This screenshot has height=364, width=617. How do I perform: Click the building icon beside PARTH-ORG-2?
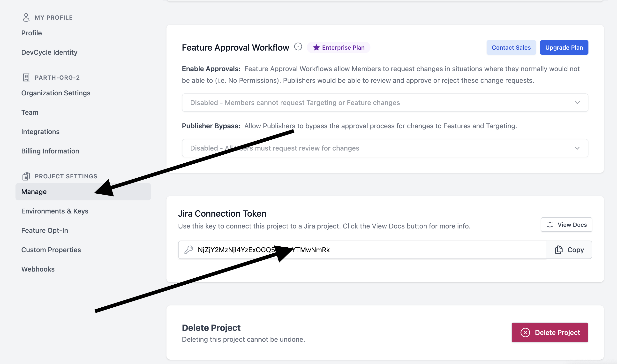click(26, 77)
